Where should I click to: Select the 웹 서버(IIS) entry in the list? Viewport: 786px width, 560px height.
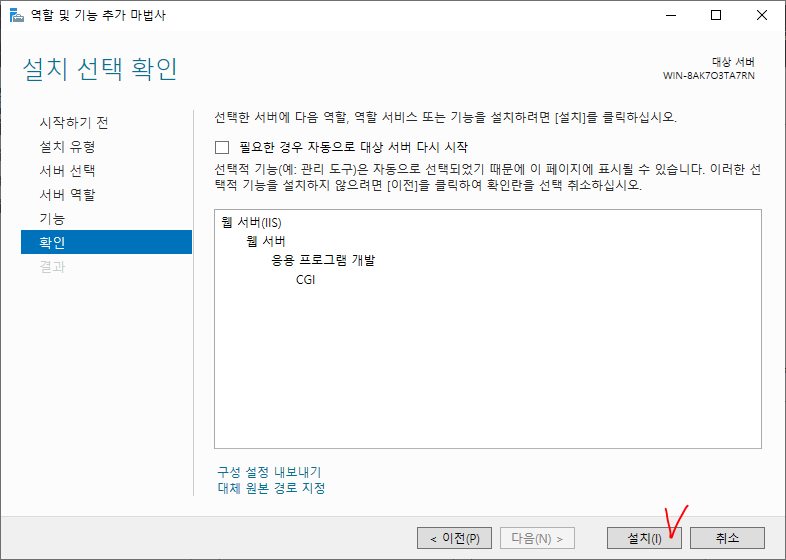[251, 223]
